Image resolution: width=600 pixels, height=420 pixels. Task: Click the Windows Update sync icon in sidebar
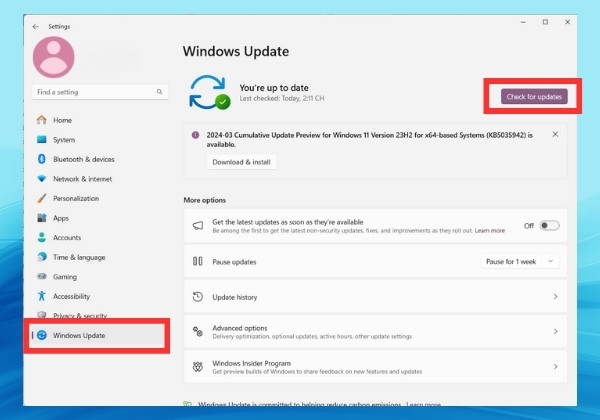click(42, 335)
